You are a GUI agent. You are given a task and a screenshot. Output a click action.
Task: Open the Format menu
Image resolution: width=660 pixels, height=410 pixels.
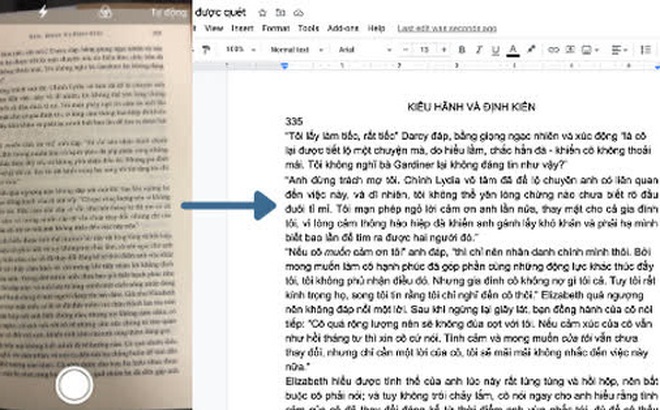point(276,28)
